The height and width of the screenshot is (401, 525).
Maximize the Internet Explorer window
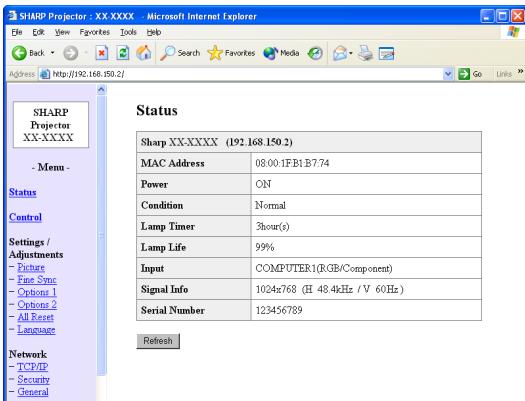503,16
